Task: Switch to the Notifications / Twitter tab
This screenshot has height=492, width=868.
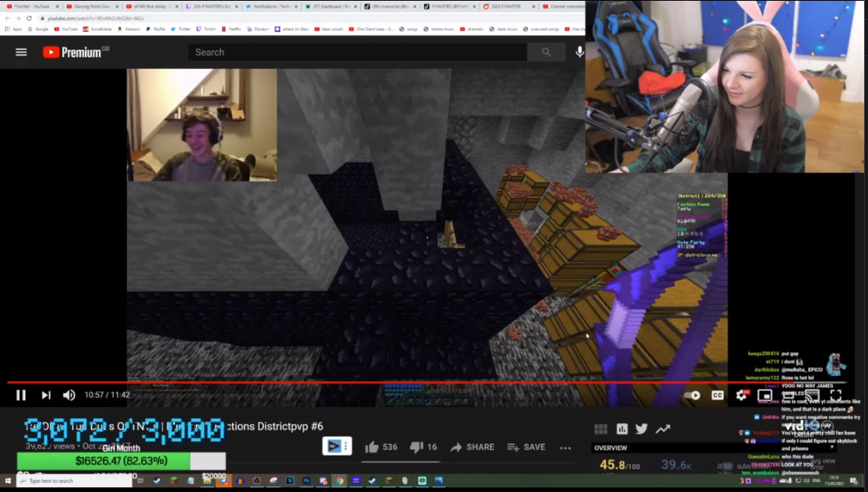Action: click(272, 6)
